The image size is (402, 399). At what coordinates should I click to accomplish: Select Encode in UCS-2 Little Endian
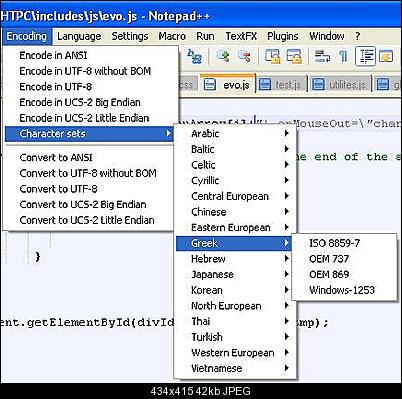click(89, 118)
